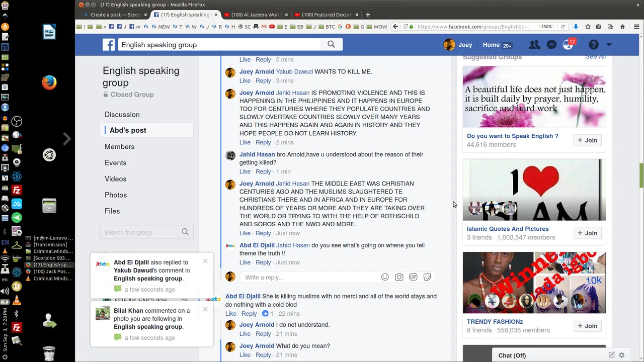The height and width of the screenshot is (362, 644).
Task: Dismiss the Abd El Djalil notification popup
Action: (205, 261)
